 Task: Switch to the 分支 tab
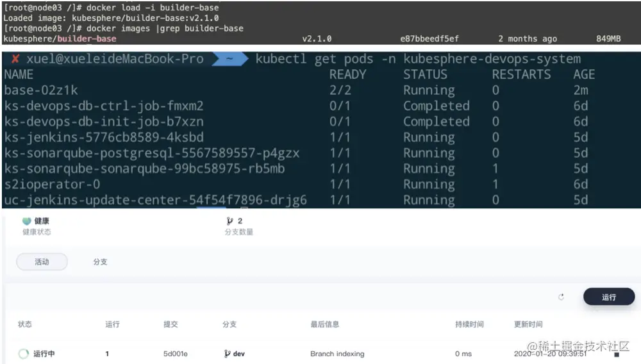pos(100,262)
